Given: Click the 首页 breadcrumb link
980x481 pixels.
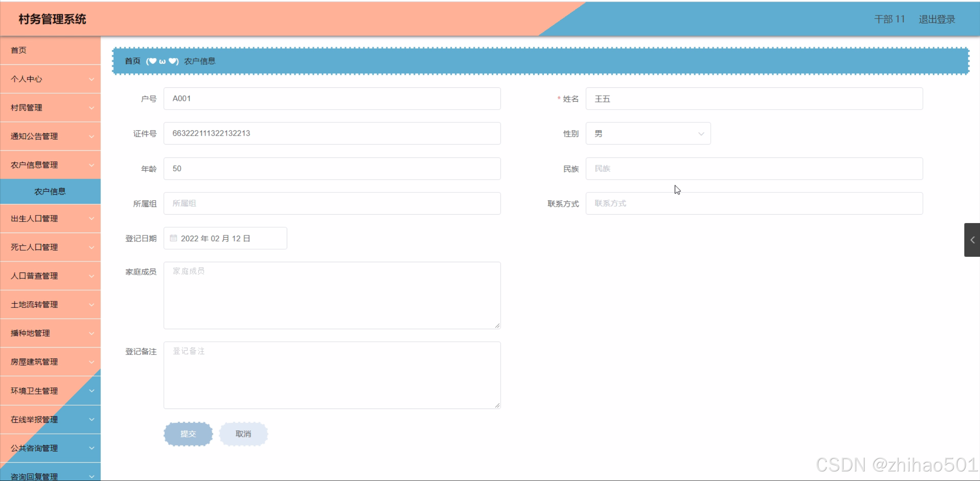Looking at the screenshot, I should click(133, 61).
